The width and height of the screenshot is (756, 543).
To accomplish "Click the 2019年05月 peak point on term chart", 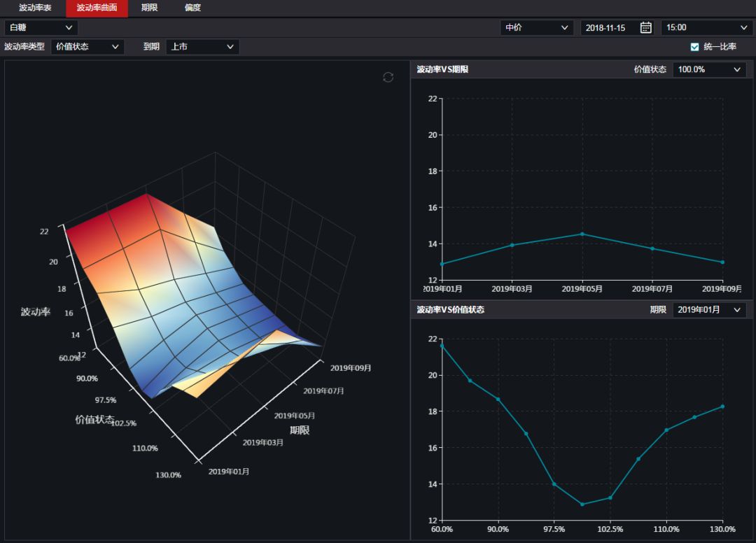I will pyautogui.click(x=582, y=234).
